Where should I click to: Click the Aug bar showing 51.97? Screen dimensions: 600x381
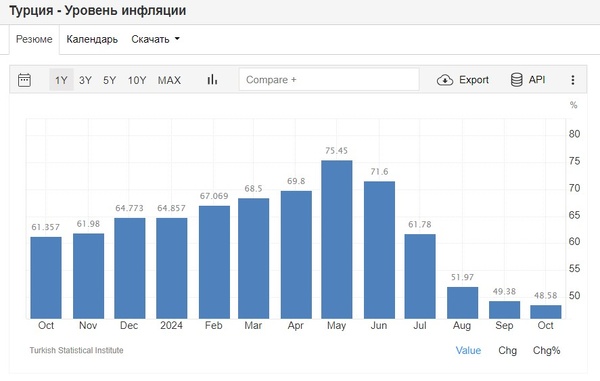[x=462, y=303]
